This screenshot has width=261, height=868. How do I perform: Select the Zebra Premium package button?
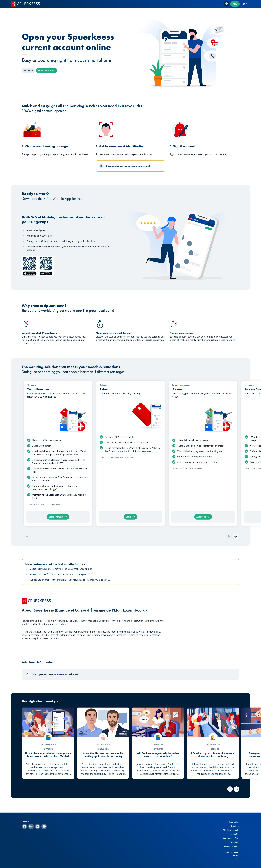pos(58,517)
